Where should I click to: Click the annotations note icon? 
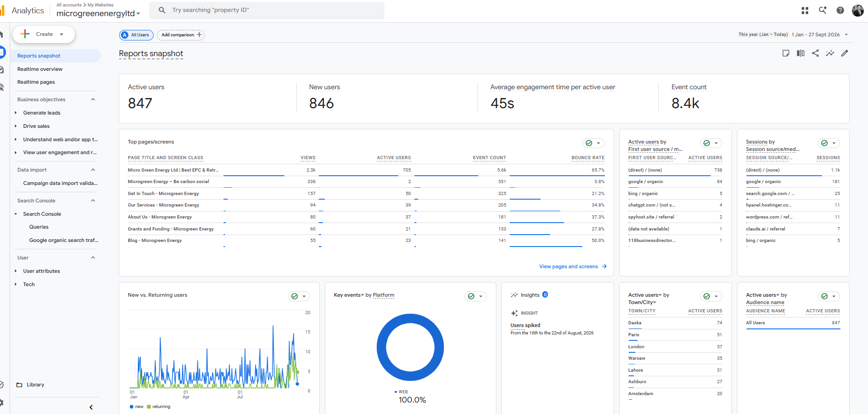(x=786, y=53)
